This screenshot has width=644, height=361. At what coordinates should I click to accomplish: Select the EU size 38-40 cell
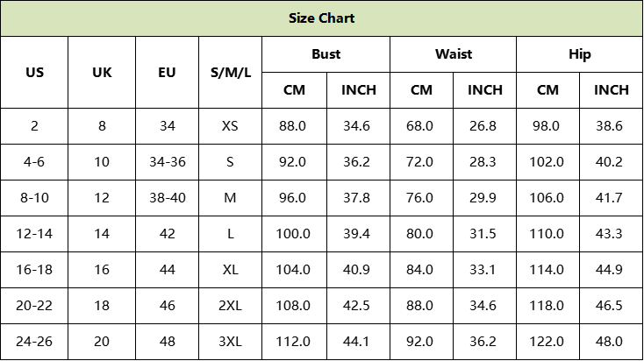[x=168, y=198]
